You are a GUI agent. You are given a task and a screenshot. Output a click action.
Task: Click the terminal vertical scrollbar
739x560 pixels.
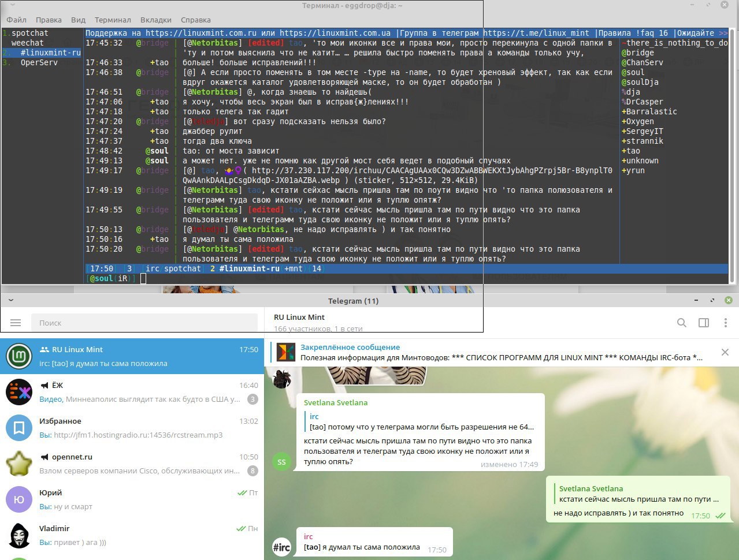733,156
